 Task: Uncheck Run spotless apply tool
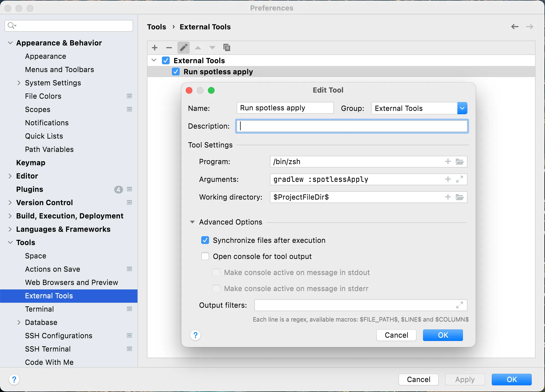(x=176, y=72)
